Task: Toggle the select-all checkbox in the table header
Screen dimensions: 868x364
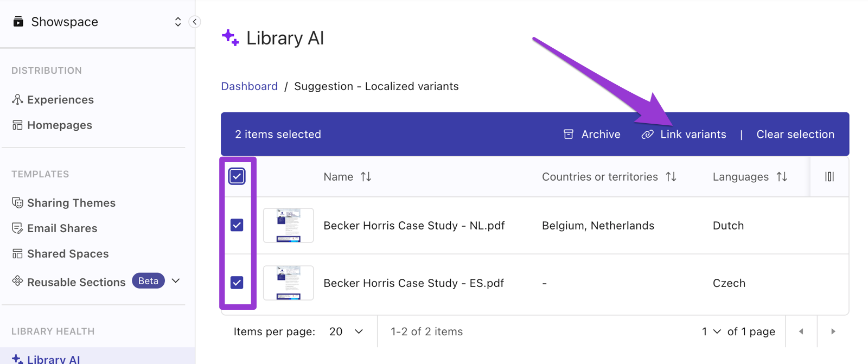Action: pyautogui.click(x=237, y=176)
